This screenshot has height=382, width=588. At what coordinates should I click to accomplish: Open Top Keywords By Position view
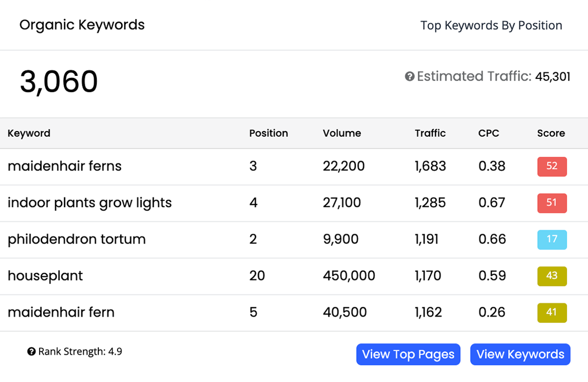point(491,25)
